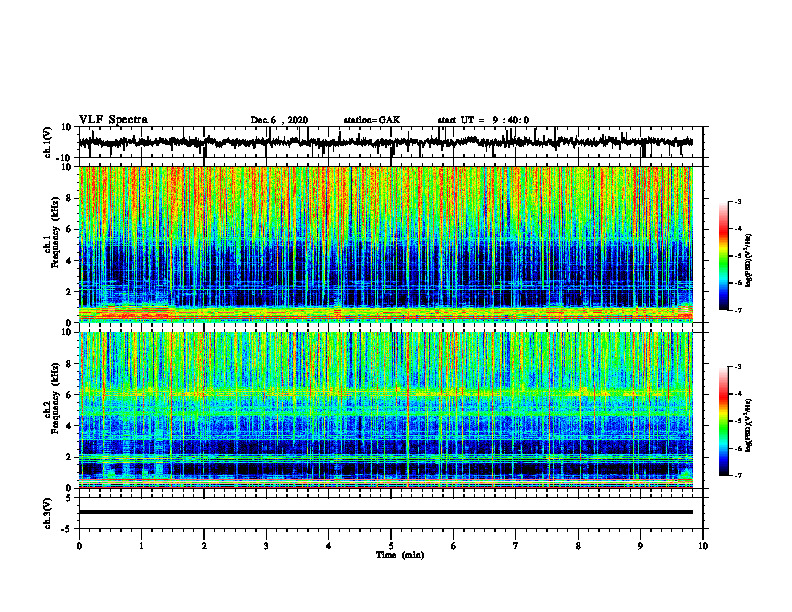Click the "station=GAK" header label

coord(372,120)
